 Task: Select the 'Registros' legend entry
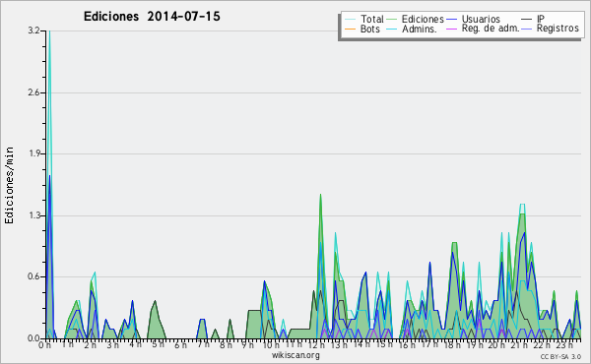tap(558, 29)
